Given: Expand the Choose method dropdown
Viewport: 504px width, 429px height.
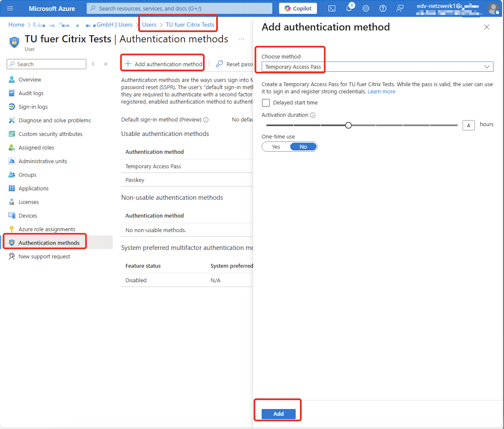Looking at the screenshot, I should pos(377,66).
